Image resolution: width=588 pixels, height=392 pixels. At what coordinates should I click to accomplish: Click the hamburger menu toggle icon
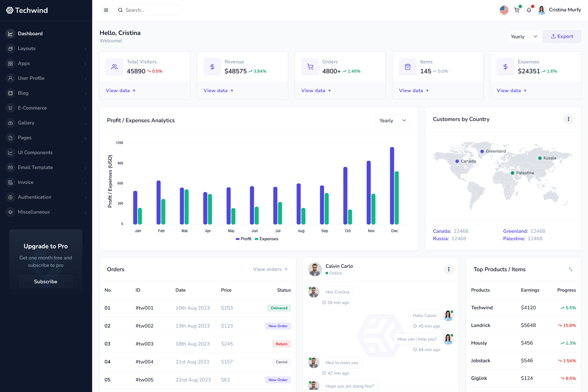tap(106, 10)
